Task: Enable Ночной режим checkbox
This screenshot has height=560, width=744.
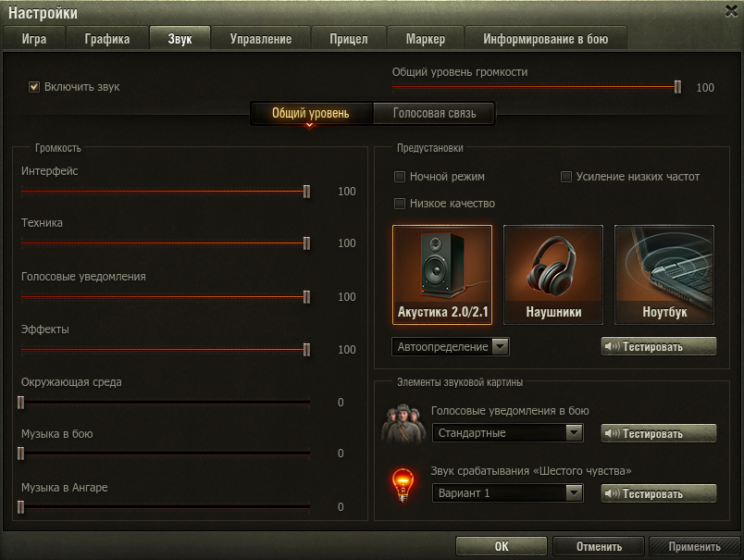Action: pyautogui.click(x=400, y=177)
